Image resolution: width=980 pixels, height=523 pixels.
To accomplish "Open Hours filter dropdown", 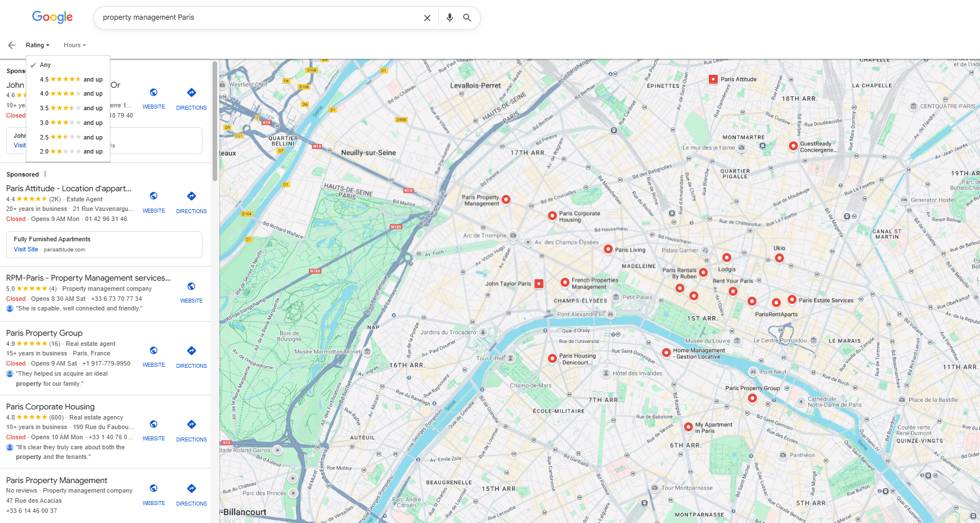I will 75,45.
